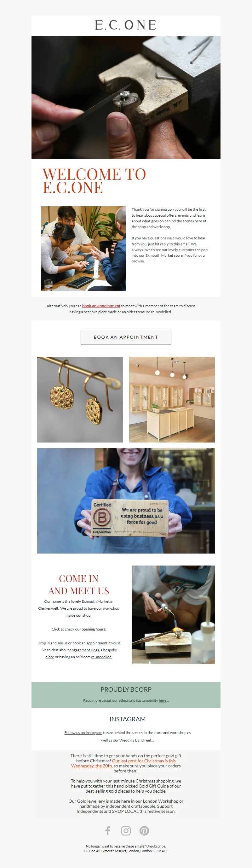Click the Unsubscribe link

pos(156,846)
